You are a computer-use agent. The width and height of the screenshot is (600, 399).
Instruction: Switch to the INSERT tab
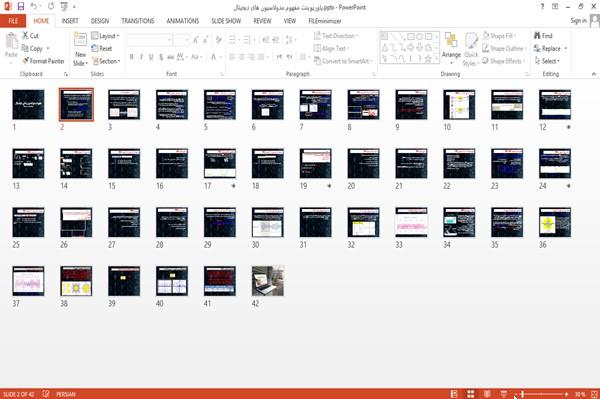[70, 21]
